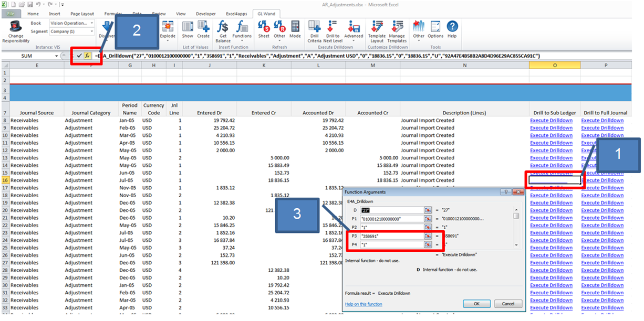Expand the Functions dropdown arrow
The image size is (644, 321).
[x=242, y=42]
